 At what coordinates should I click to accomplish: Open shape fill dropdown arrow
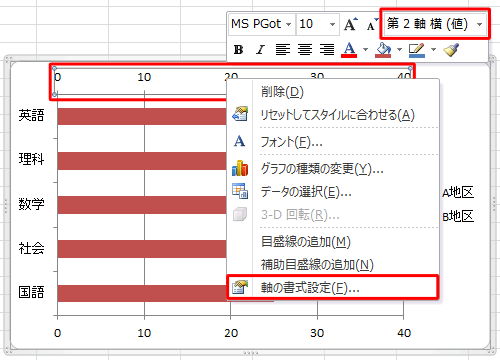pyautogui.click(x=399, y=50)
